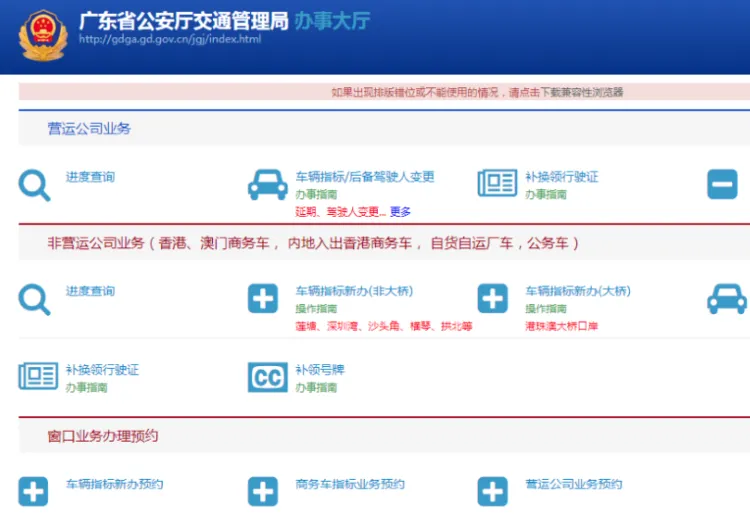Open 办事指南 under 非营运 补换领行驶证
The height and width of the screenshot is (530, 750).
pyautogui.click(x=87, y=387)
